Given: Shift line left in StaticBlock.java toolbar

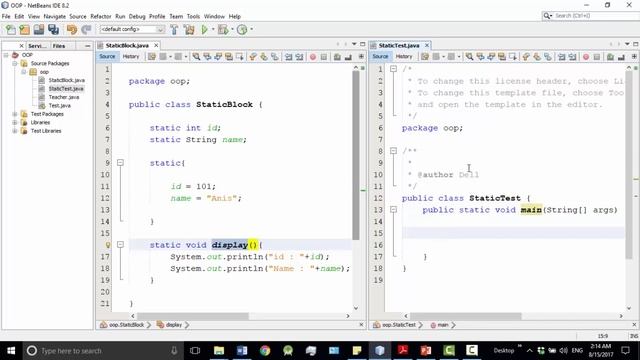Looking at the screenshot, I should 289,57.
